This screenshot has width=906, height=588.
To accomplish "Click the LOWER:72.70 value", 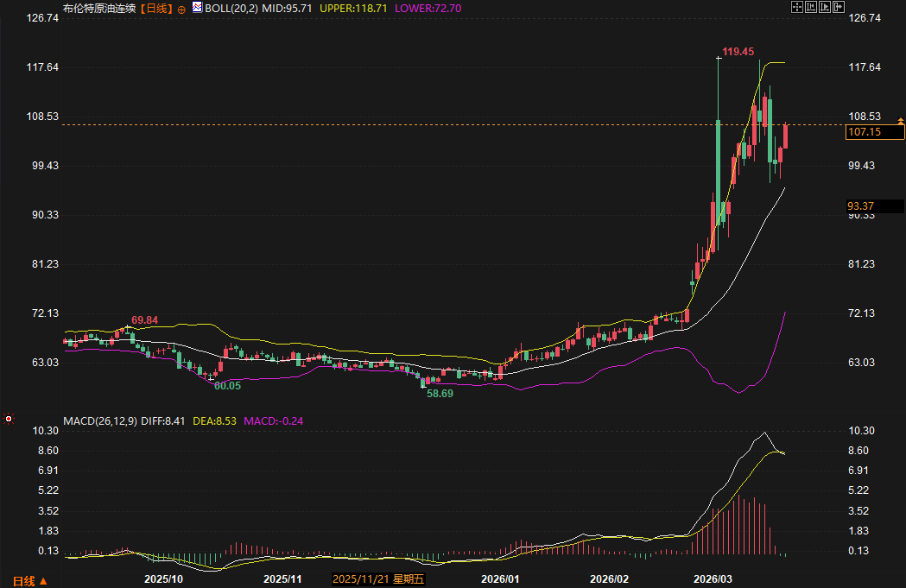I will pyautogui.click(x=428, y=8).
